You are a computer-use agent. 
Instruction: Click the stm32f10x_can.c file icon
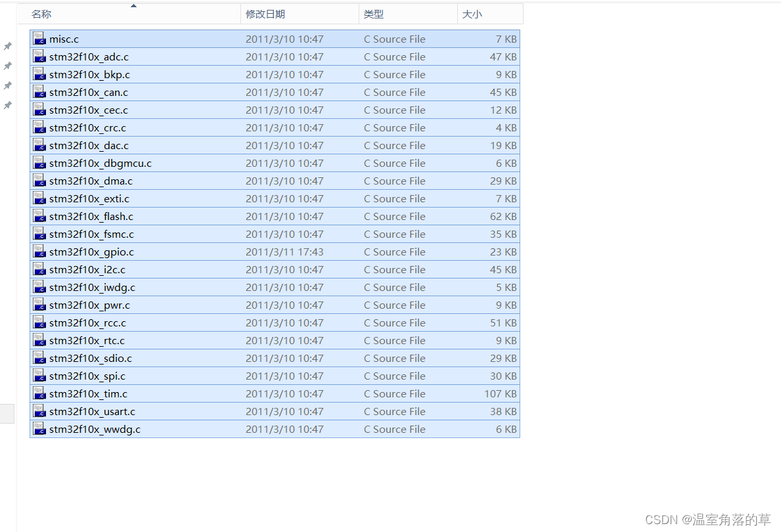click(x=39, y=92)
